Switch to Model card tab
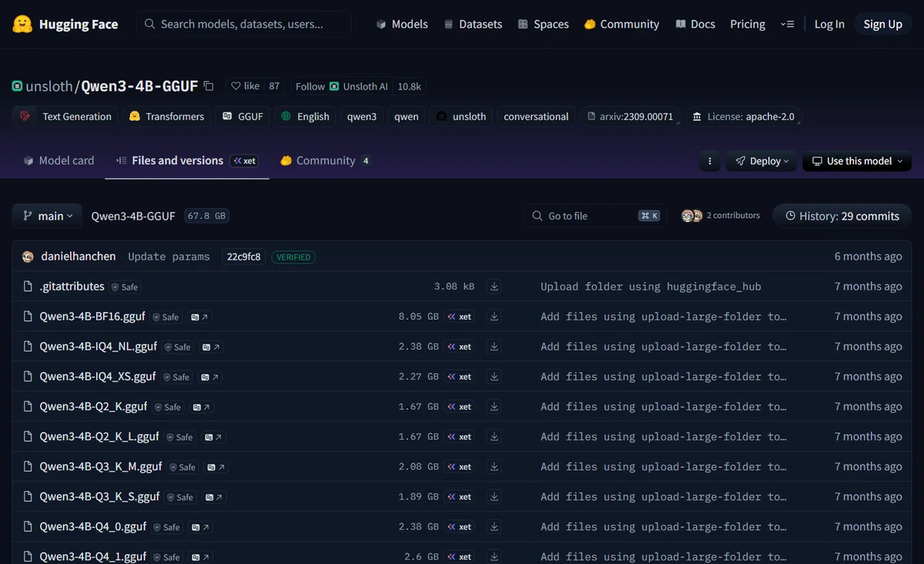The height and width of the screenshot is (564, 924). [59, 160]
